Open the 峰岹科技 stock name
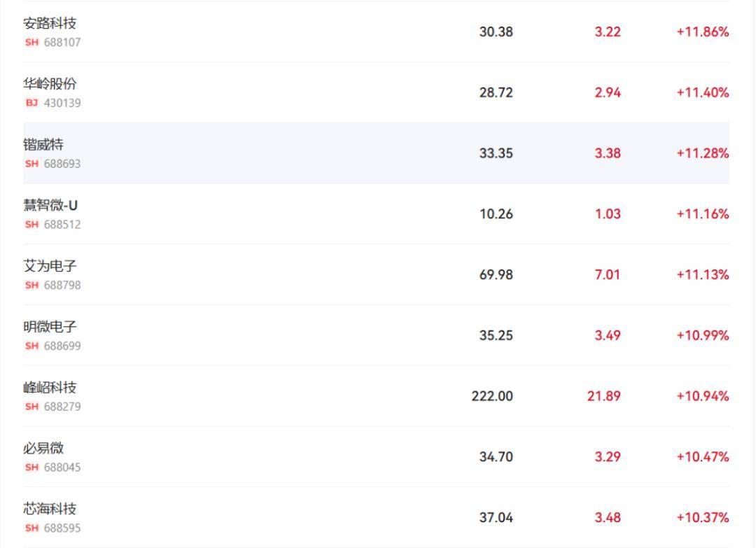756x548 pixels. (x=50, y=388)
